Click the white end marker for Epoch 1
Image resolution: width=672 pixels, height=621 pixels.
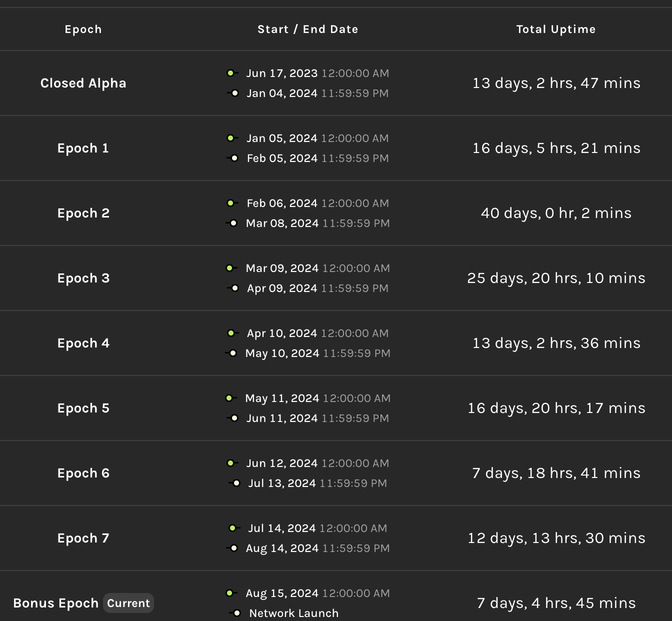coord(234,158)
